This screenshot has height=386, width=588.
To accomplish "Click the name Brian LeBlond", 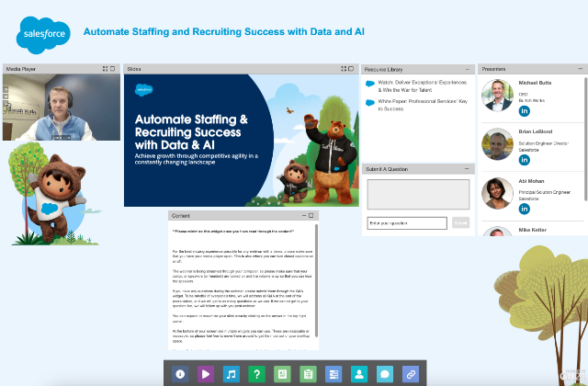I will pyautogui.click(x=536, y=131).
